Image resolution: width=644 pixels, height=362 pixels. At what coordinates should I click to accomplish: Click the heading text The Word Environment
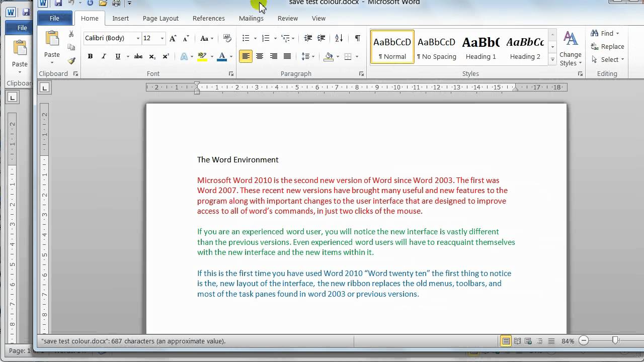[x=237, y=160]
